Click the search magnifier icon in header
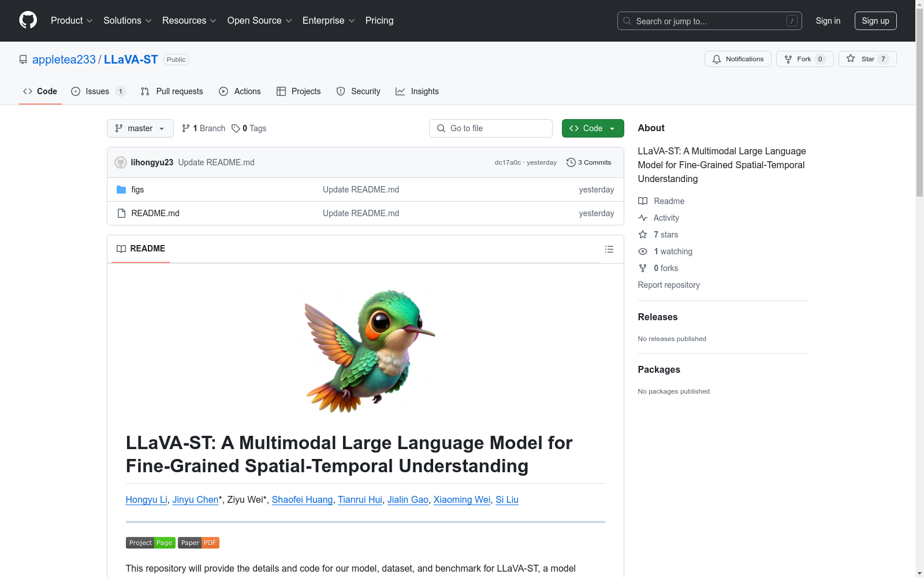Screen dimensions: 924x578 (x=627, y=21)
